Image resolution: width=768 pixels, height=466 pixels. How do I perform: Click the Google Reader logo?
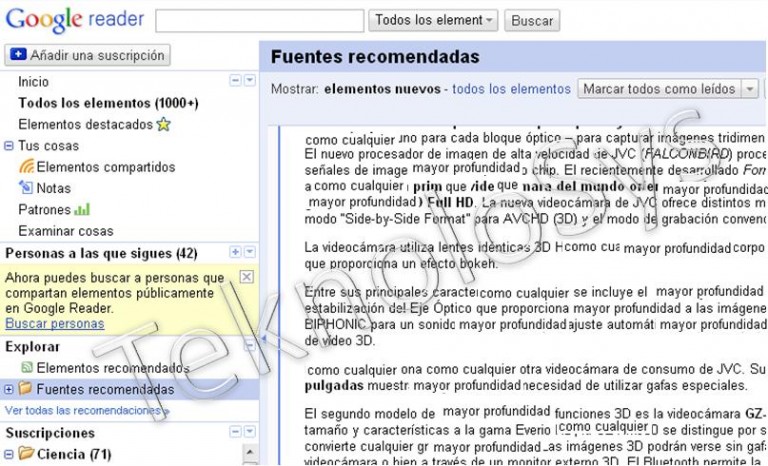pyautogui.click(x=75, y=20)
